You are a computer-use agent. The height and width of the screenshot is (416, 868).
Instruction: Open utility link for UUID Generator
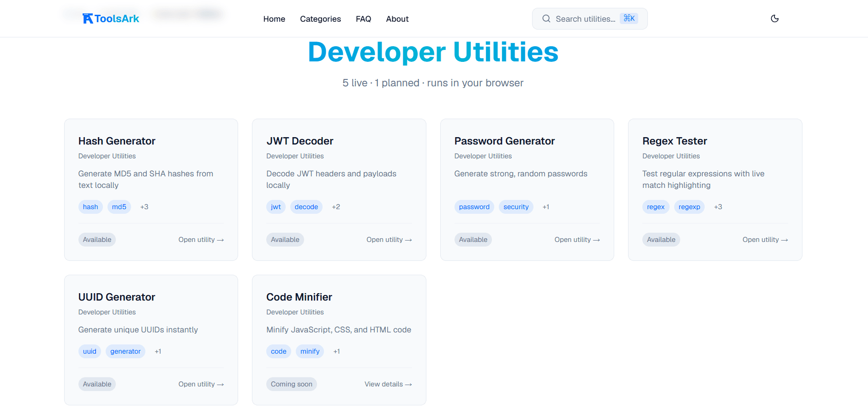point(201,384)
